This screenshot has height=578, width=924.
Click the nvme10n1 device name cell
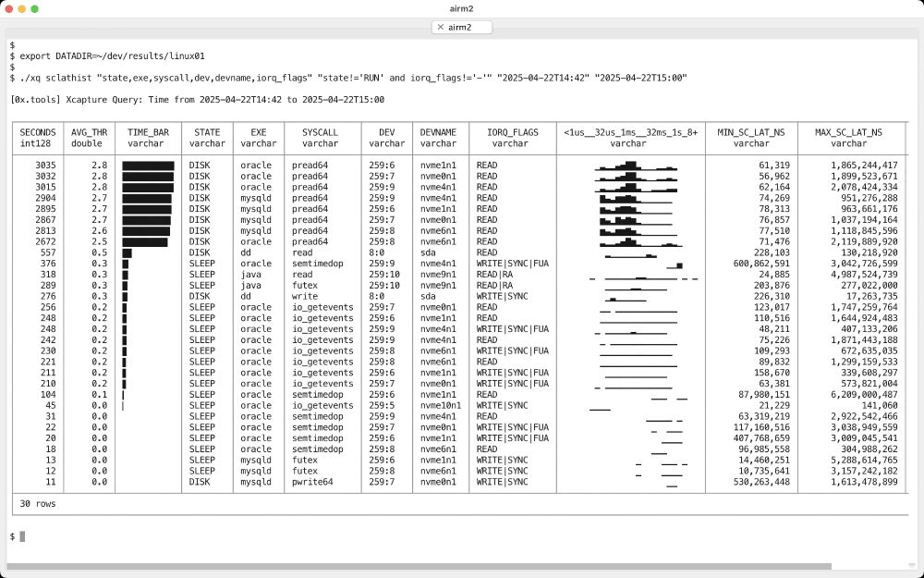point(440,405)
